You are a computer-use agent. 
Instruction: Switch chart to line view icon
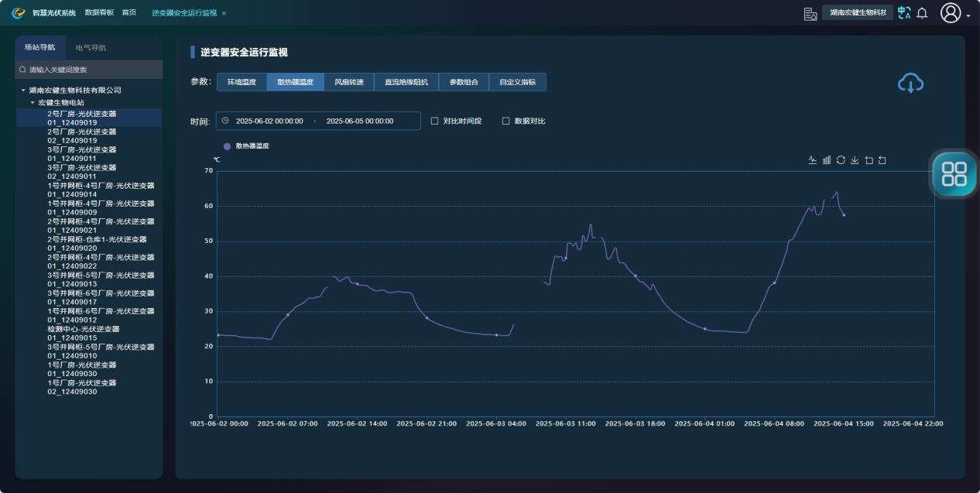(813, 160)
